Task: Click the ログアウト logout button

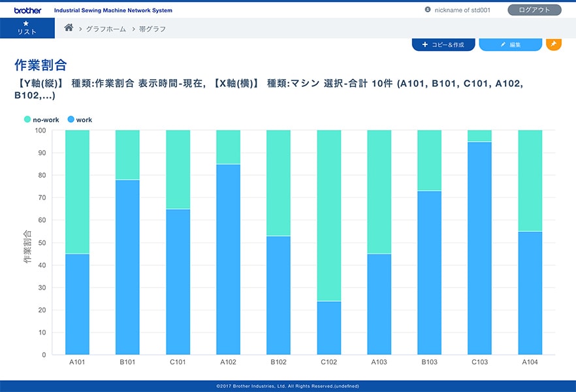Action: 534,10
